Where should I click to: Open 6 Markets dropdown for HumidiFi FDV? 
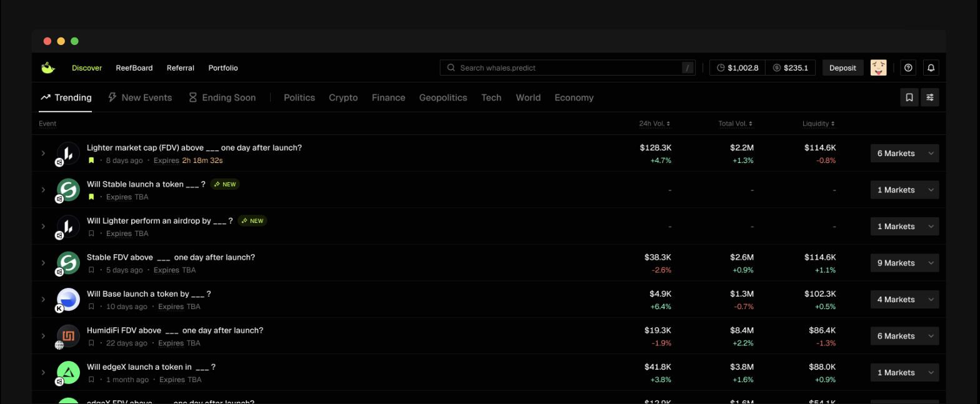tap(904, 336)
